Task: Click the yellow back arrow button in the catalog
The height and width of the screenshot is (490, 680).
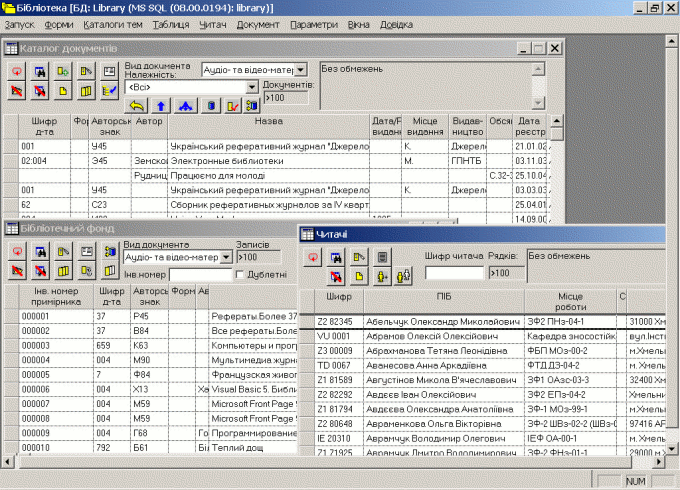Action: click(x=137, y=106)
